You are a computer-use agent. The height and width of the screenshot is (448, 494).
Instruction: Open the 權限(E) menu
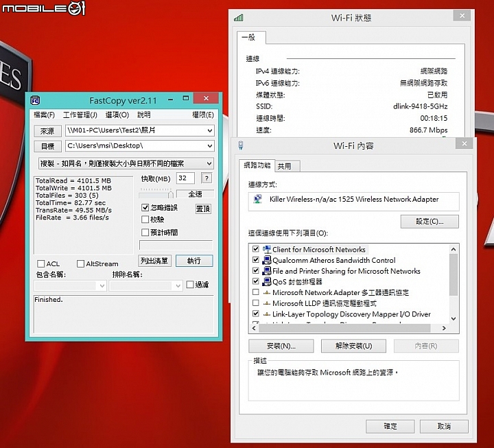click(203, 115)
